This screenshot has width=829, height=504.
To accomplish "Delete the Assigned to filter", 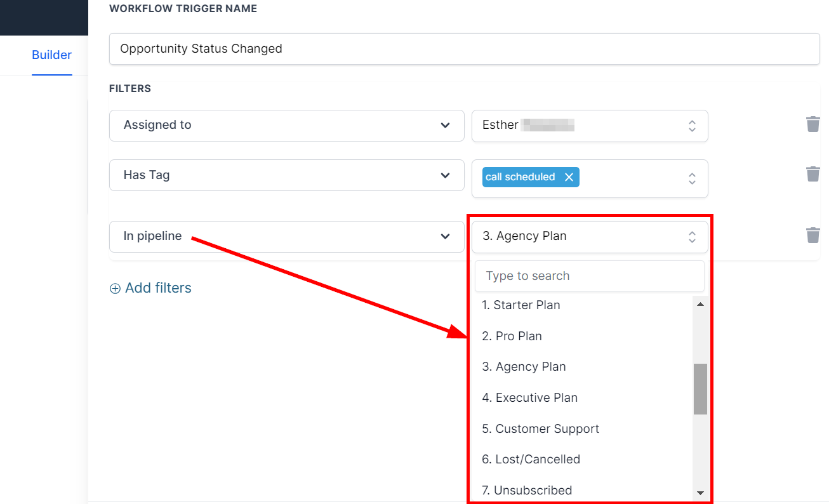I will pyautogui.click(x=812, y=124).
